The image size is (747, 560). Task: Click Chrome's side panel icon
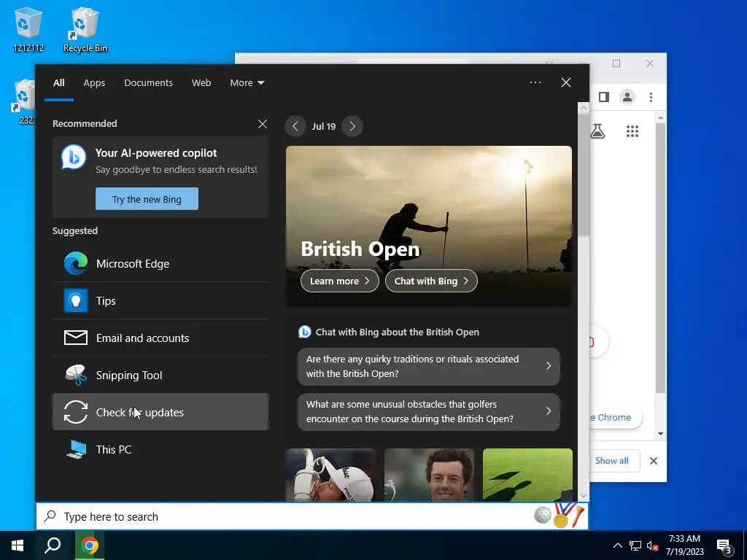[603, 97]
